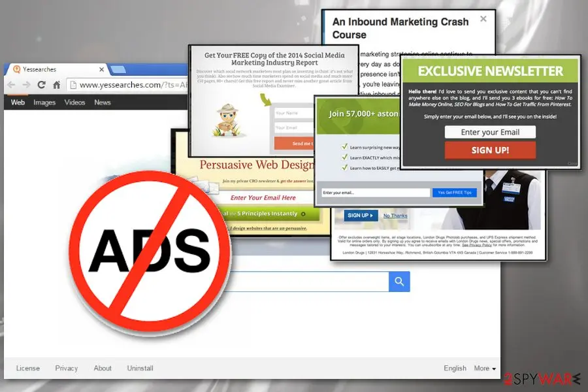This screenshot has height=392, width=588.
Task: Close the Inbound Marketing Crash Course popup
Action: point(483,19)
